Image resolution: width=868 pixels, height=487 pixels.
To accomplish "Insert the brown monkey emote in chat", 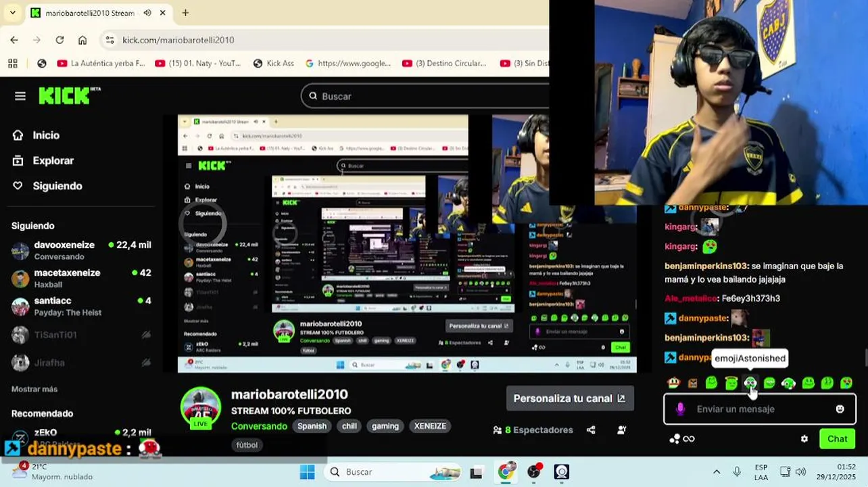I will coord(692,383).
